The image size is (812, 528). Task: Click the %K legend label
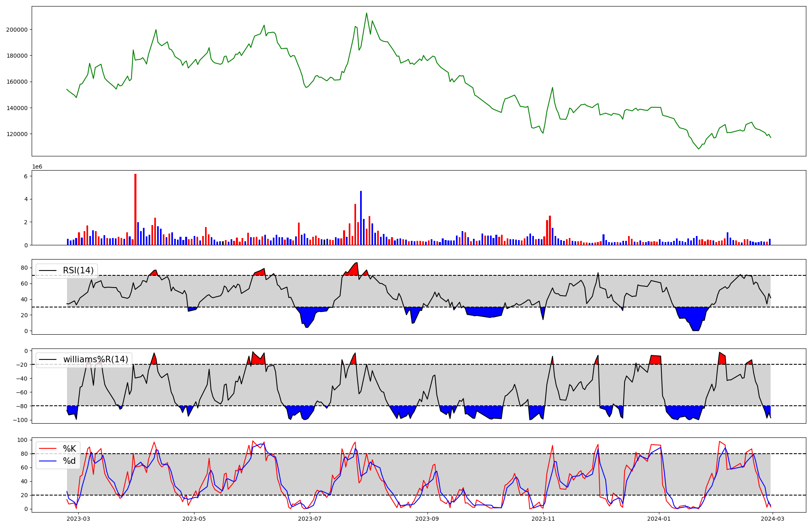point(69,449)
